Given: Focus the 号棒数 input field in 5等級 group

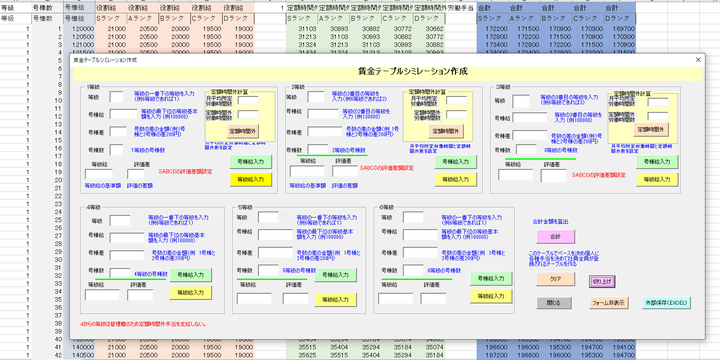Looking at the screenshot, I should (268, 270).
